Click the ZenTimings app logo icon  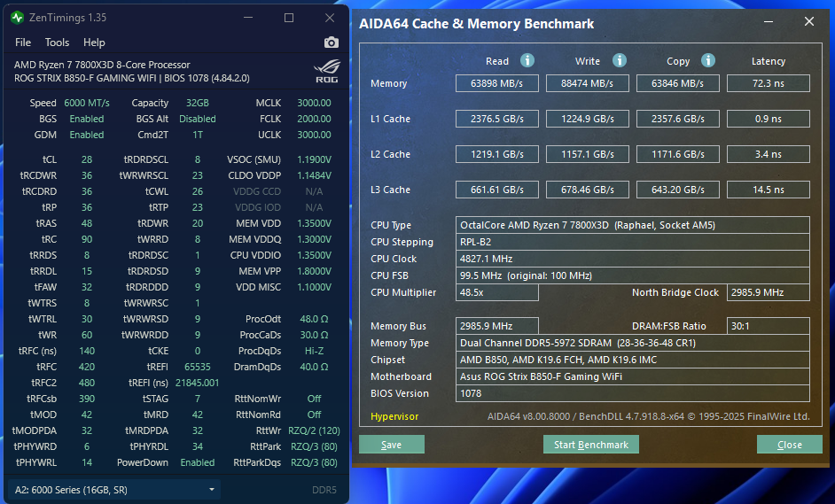(x=17, y=18)
